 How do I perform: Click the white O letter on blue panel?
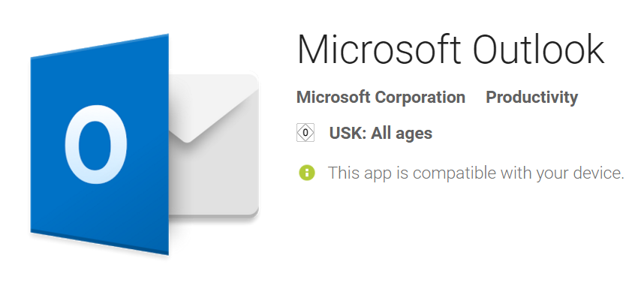95,144
